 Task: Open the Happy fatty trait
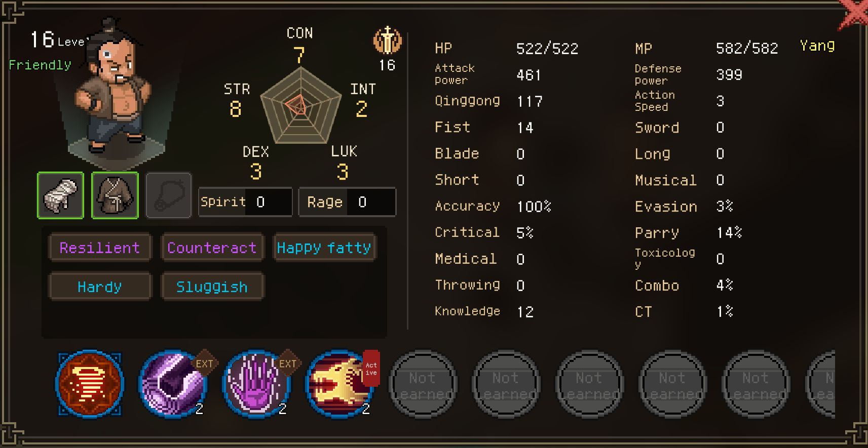click(324, 248)
